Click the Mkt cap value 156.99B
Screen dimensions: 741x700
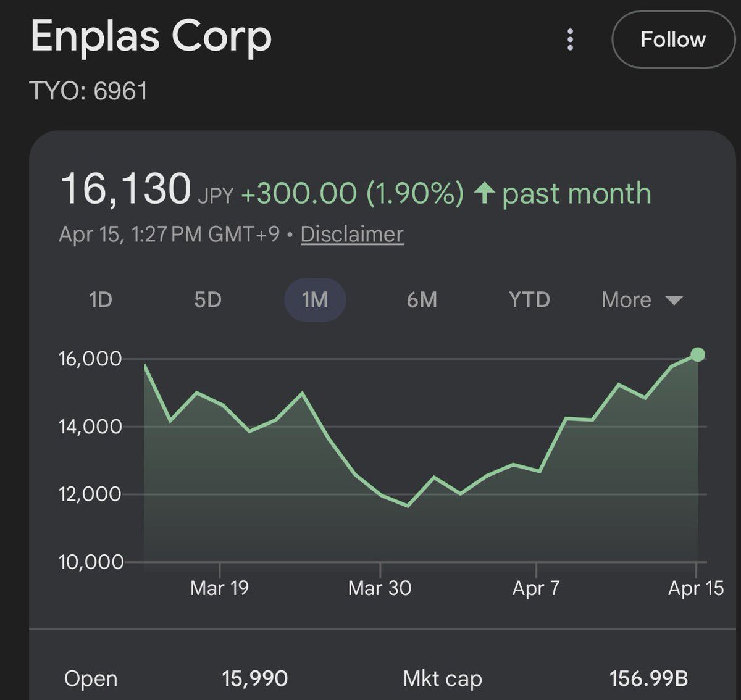pos(648,679)
